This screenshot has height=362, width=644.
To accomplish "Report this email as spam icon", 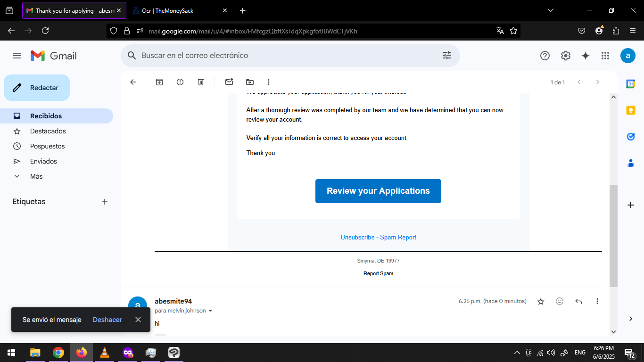I will (x=180, y=82).
